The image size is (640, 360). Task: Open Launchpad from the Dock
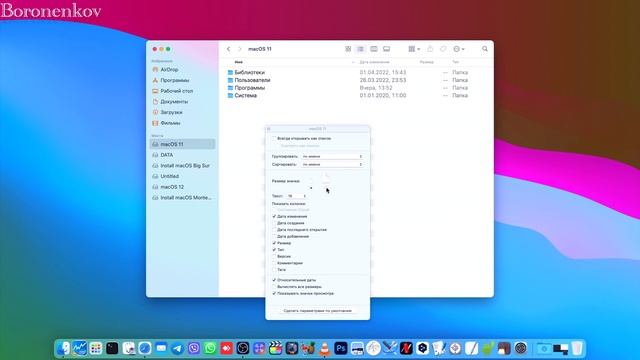point(96,348)
